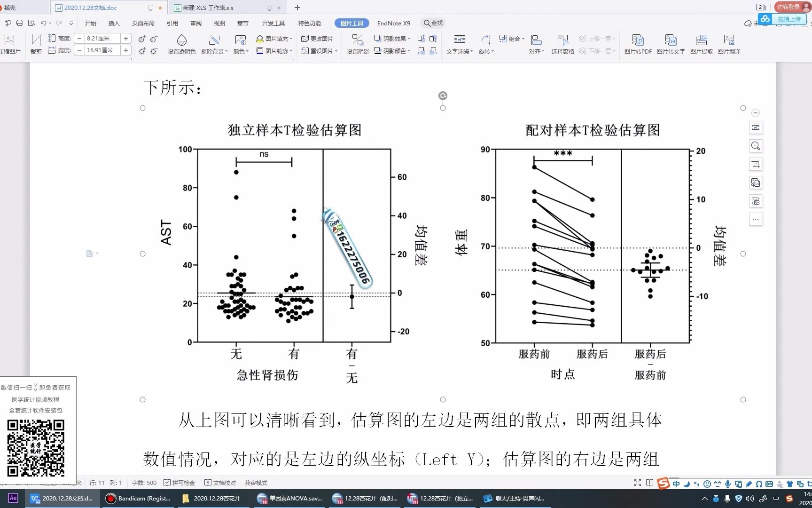The height and width of the screenshot is (508, 812).
Task: Increase picture height with the plus stepper
Action: click(x=125, y=38)
